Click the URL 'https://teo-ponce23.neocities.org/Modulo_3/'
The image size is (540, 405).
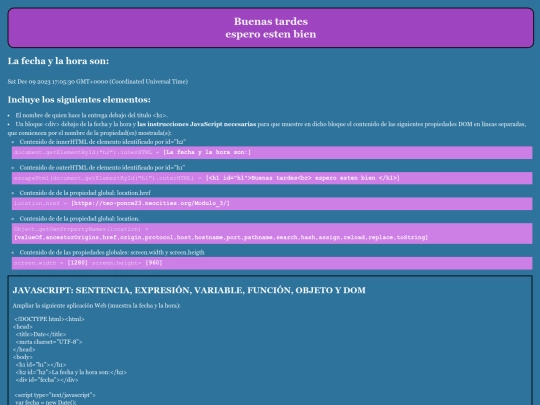pos(150,203)
